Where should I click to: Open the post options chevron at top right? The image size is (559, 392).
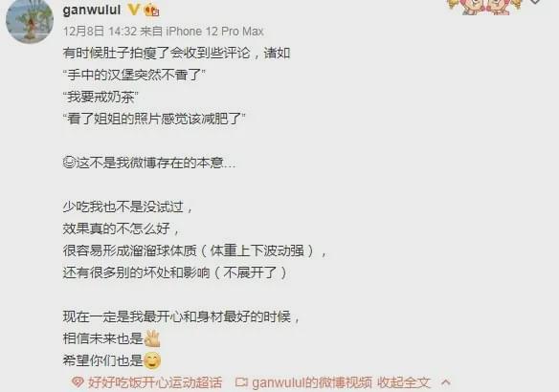[535, 2]
